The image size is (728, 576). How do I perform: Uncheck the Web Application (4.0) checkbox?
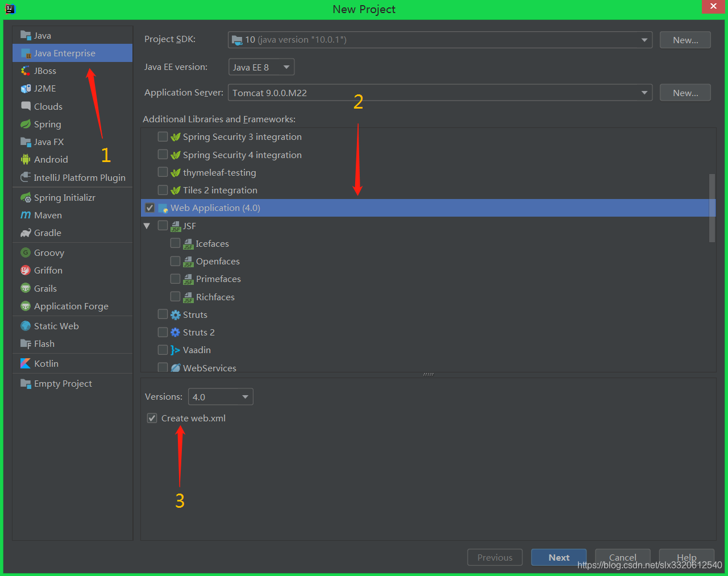(x=149, y=208)
